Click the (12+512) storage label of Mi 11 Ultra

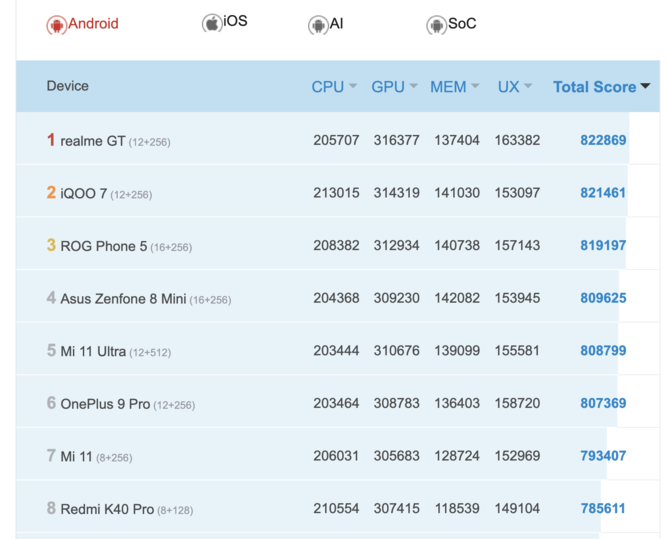pyautogui.click(x=150, y=353)
